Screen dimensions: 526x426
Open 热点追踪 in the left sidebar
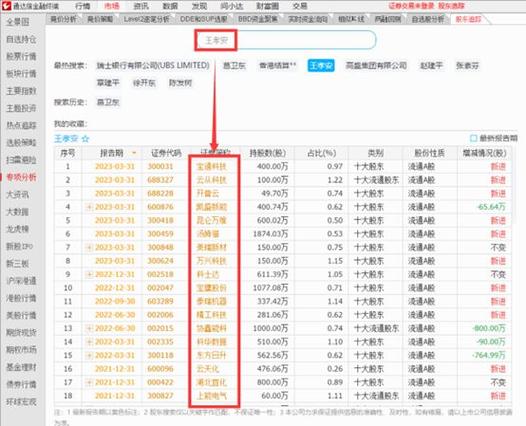21,125
